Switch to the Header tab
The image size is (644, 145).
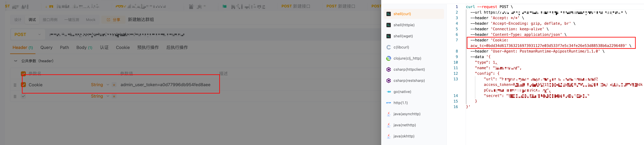pyautogui.click(x=23, y=48)
